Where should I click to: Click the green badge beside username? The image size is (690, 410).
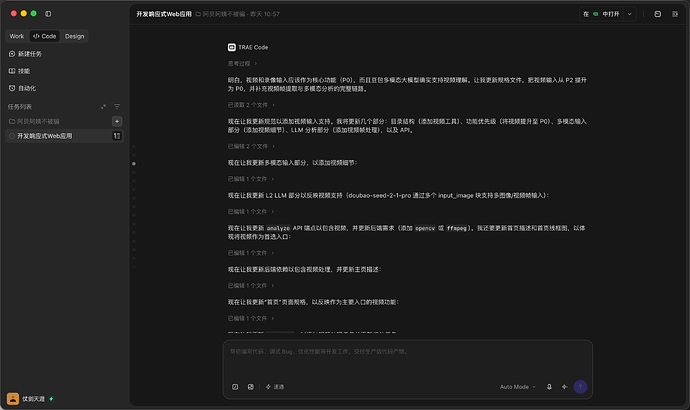51,399
